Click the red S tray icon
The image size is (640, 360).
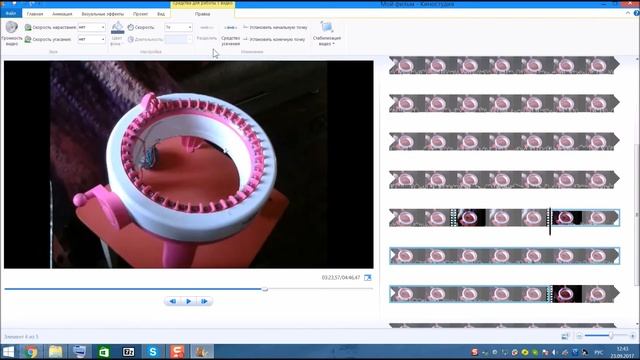tap(474, 352)
